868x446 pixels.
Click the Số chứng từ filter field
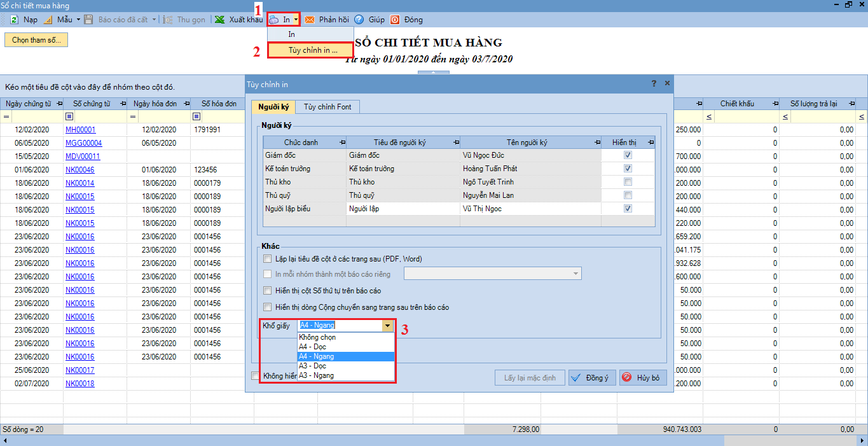[x=100, y=116]
